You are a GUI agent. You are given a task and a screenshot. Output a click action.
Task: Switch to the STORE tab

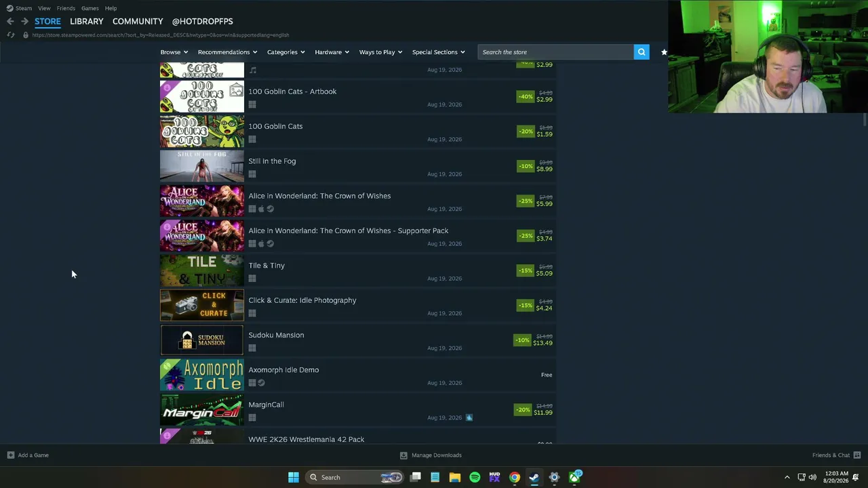pyautogui.click(x=47, y=22)
